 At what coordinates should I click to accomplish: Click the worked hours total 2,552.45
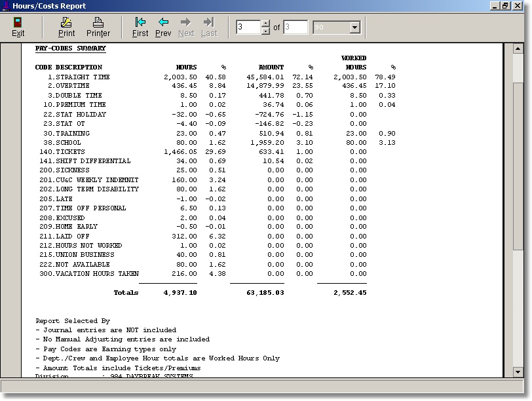350,292
